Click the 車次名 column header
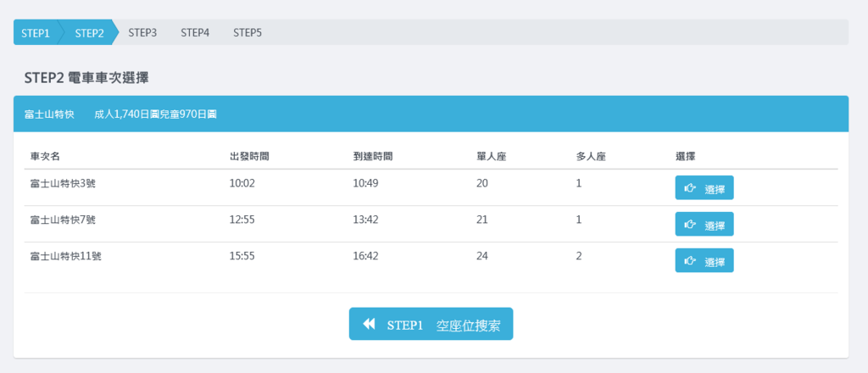This screenshot has width=868, height=373. (46, 157)
